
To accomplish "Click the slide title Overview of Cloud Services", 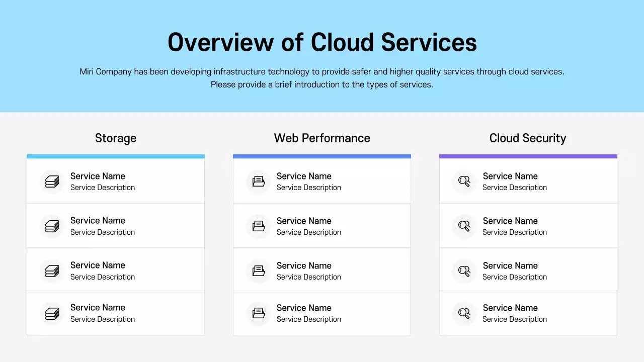I will (322, 43).
